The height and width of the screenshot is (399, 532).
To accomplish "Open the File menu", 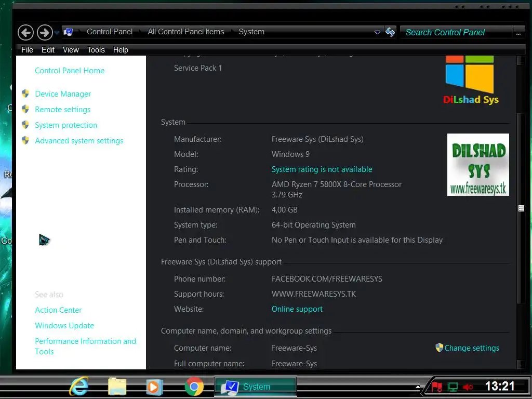I will (27, 50).
